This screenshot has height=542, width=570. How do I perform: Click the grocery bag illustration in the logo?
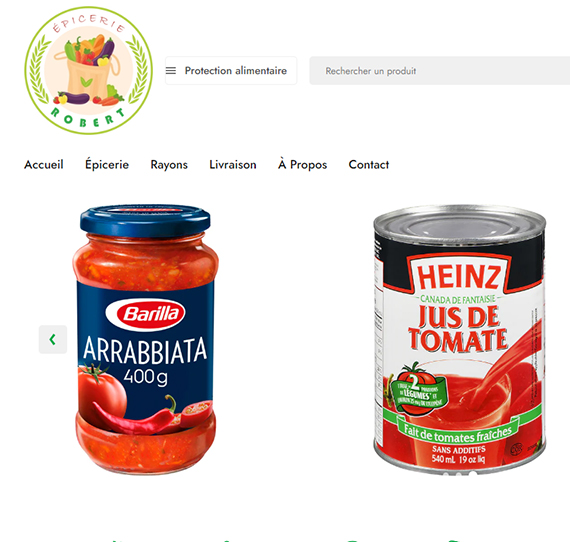[x=89, y=69]
